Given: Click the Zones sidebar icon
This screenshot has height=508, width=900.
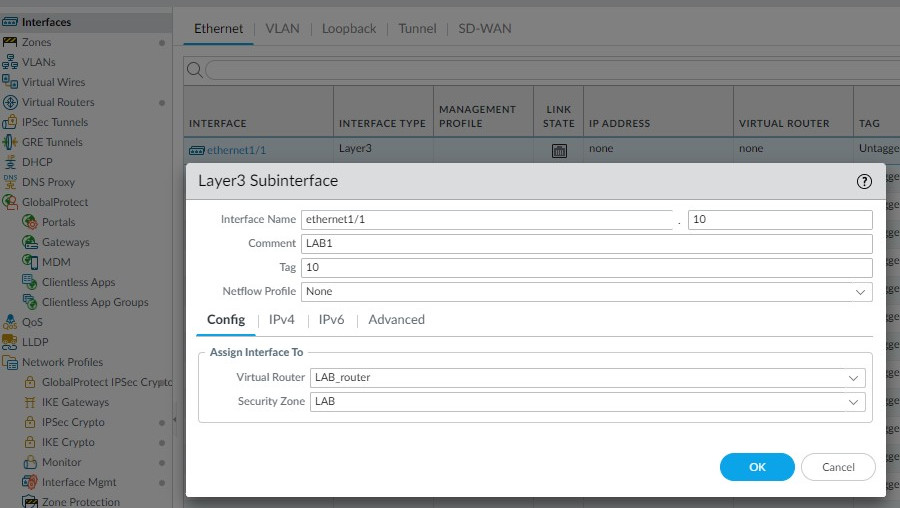Looking at the screenshot, I should tap(10, 42).
